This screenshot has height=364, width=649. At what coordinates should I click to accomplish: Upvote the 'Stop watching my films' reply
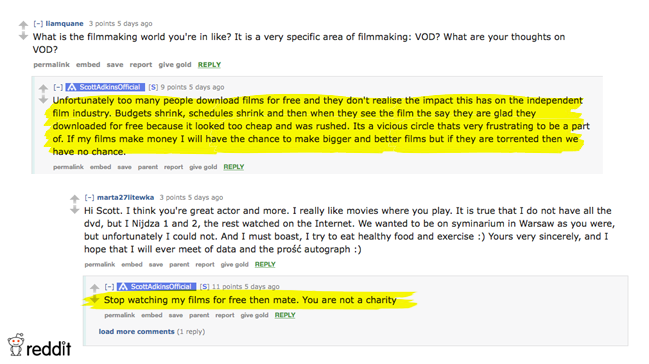click(94, 288)
